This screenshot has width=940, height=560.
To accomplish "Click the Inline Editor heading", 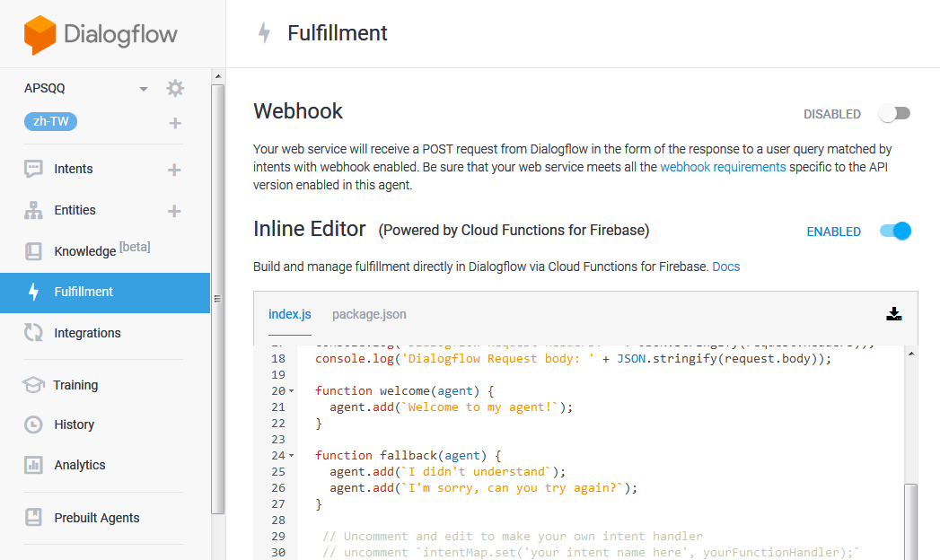I will (x=310, y=229).
